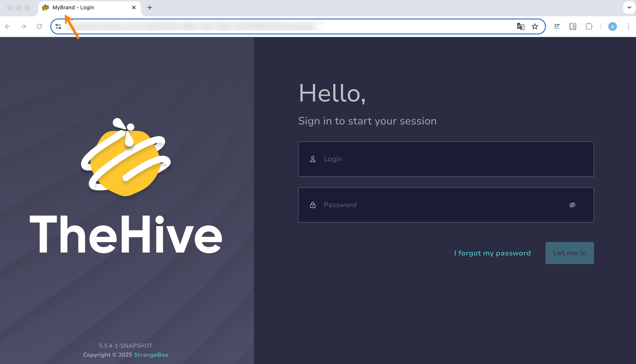This screenshot has height=364, width=636.
Task: Open the Extensions puzzle piece menu
Action: 589,26
